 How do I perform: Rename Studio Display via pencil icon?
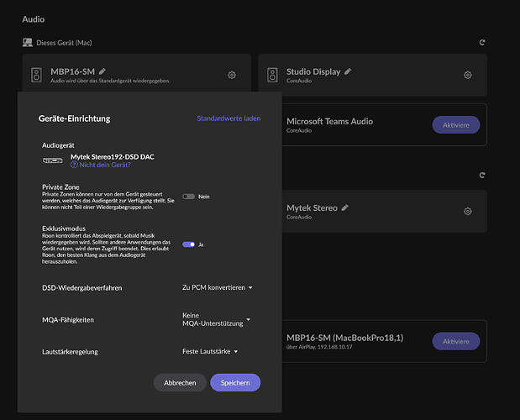[348, 71]
